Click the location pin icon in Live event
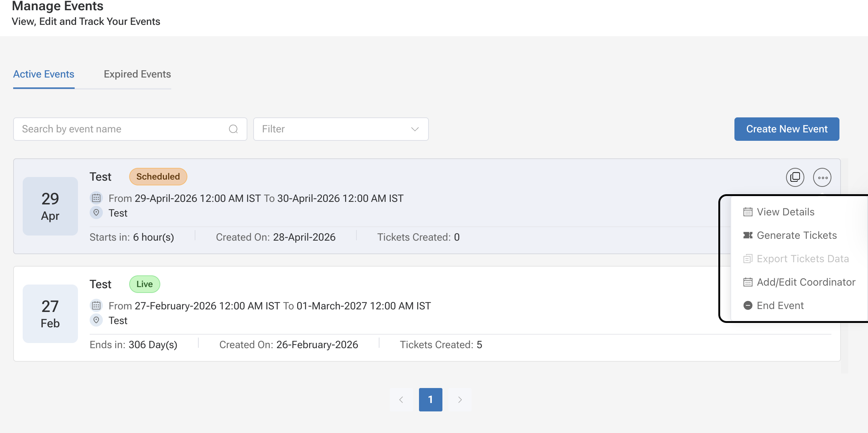The width and height of the screenshot is (868, 433). tap(96, 320)
